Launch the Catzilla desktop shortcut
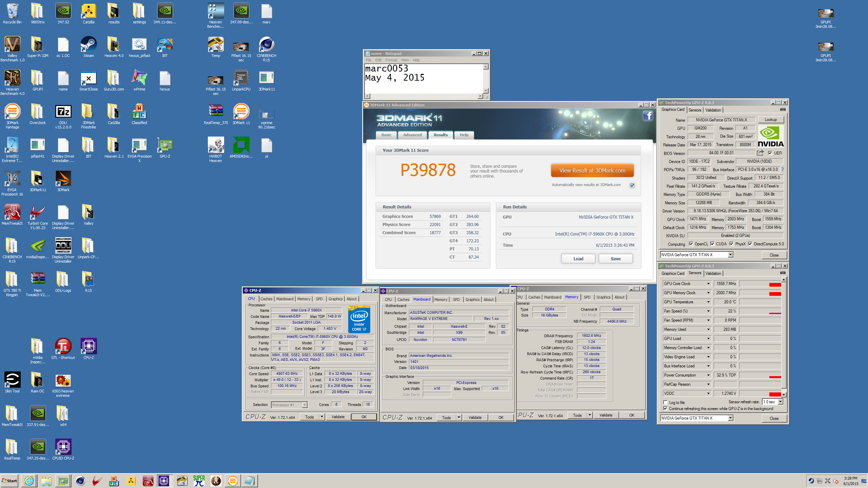868x488 pixels. 88,14
